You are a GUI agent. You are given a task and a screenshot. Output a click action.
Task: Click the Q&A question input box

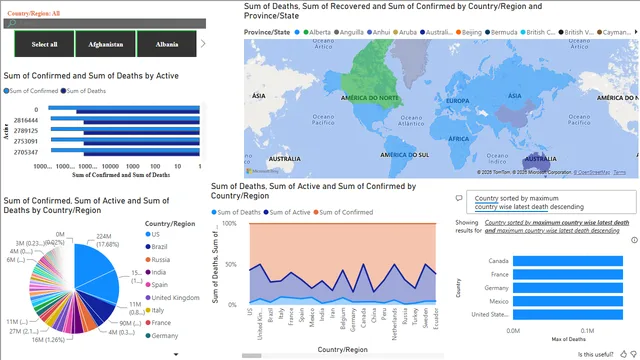pyautogui.click(x=551, y=202)
